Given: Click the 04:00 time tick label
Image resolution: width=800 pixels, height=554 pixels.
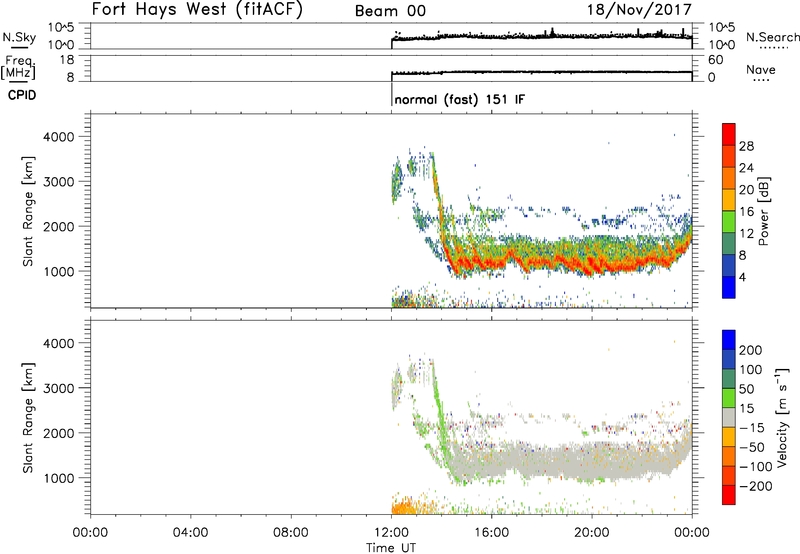Looking at the screenshot, I should [x=190, y=533].
